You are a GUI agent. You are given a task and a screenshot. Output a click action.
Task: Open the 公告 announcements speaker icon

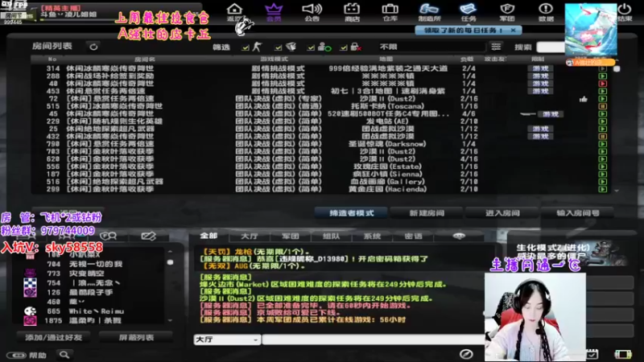312,12
